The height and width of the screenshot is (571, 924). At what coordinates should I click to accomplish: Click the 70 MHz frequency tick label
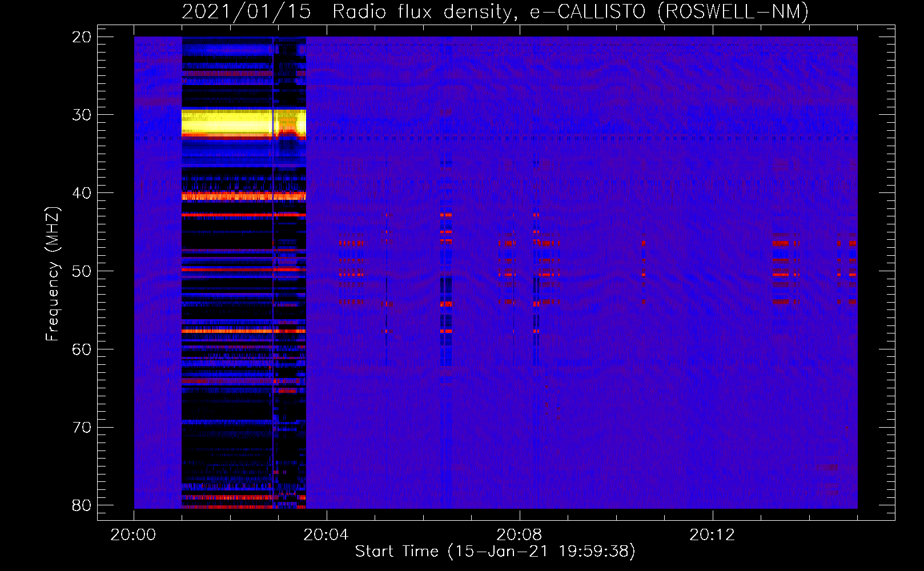tap(82, 428)
